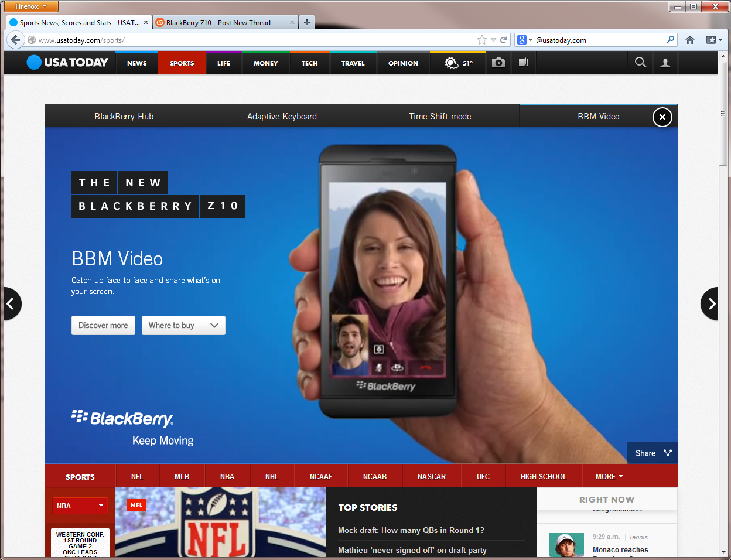This screenshot has height=560, width=731.
Task: Open the Share menu on the ad
Action: pos(652,453)
